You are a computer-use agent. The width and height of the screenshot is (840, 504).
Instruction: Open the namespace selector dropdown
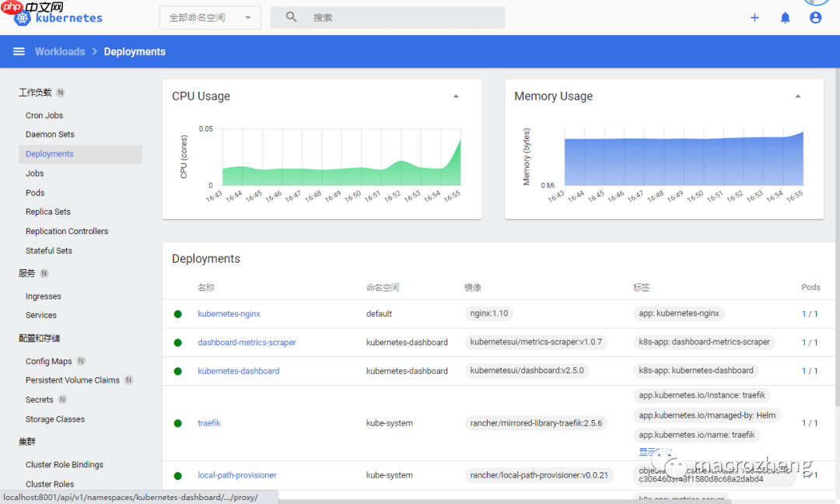(210, 17)
